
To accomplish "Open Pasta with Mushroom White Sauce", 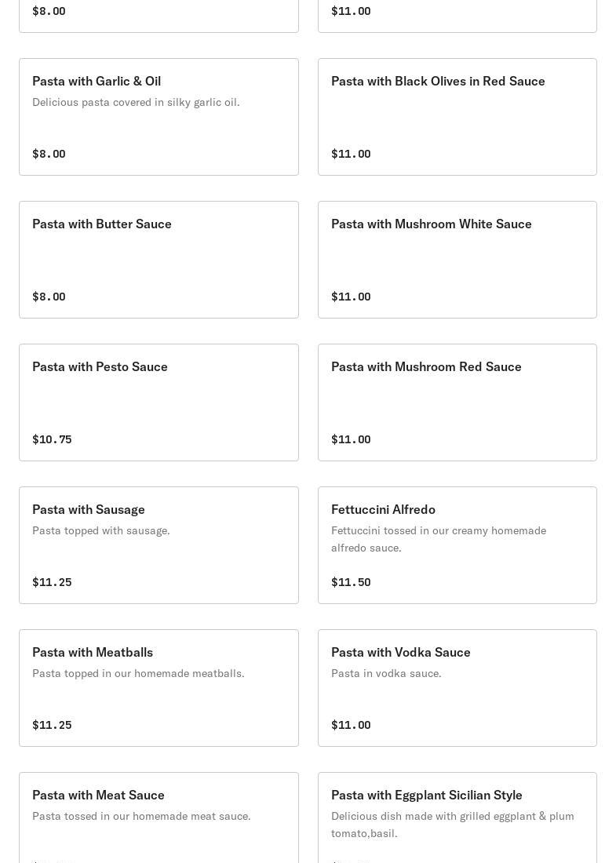I will [x=432, y=224].
